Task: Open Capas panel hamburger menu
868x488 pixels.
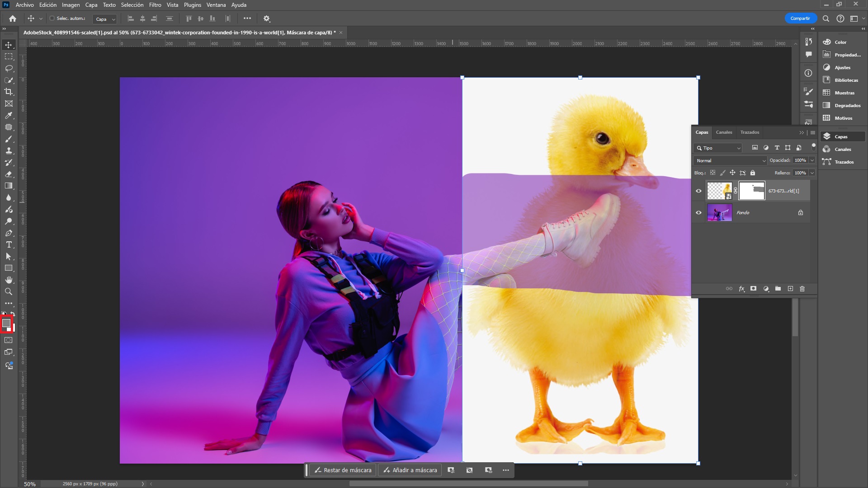Action: pos(813,132)
